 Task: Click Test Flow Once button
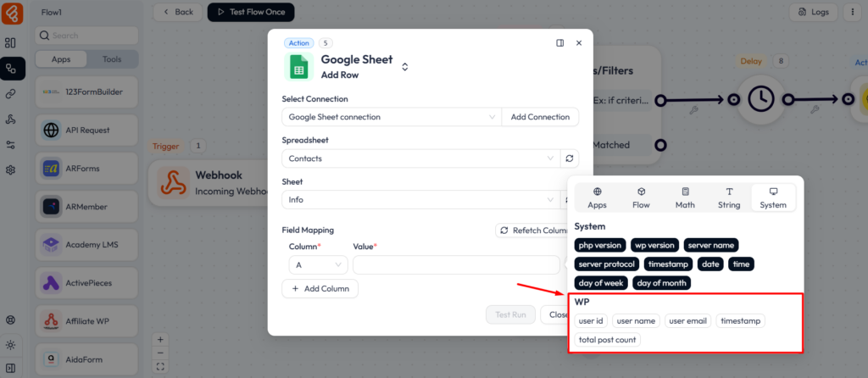[251, 12]
